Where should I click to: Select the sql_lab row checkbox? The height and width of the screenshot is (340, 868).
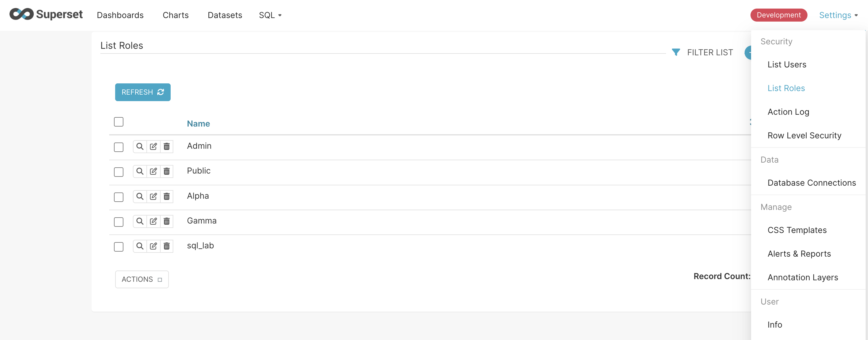[x=119, y=247]
